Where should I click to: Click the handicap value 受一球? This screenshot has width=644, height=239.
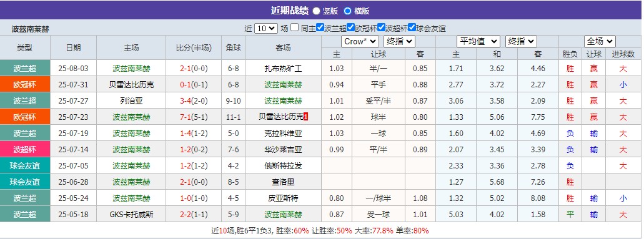tap(379, 215)
